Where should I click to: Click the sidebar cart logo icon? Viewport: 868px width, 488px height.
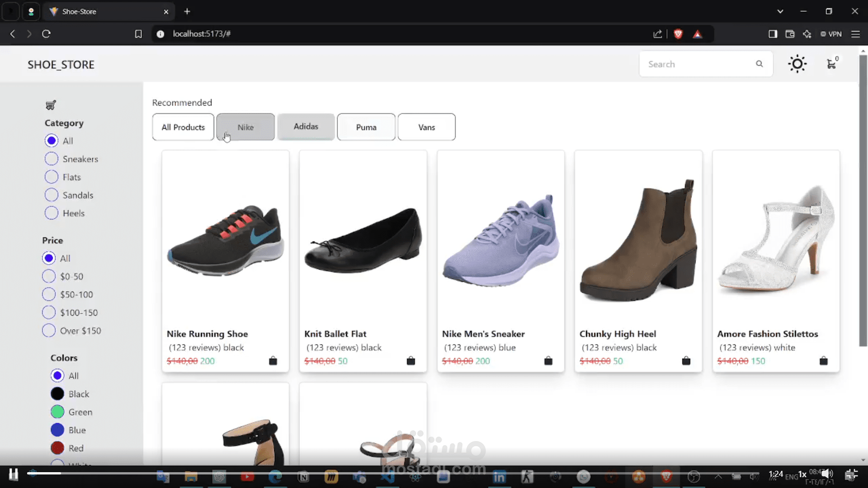(x=51, y=105)
